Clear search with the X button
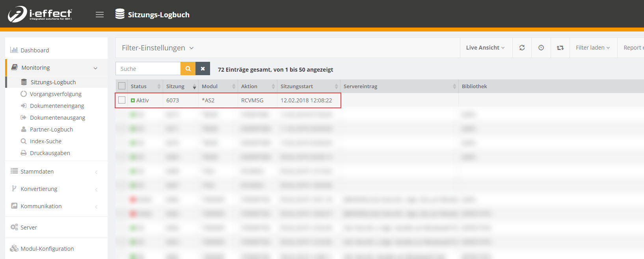Image resolution: width=644 pixels, height=259 pixels. pos(203,68)
